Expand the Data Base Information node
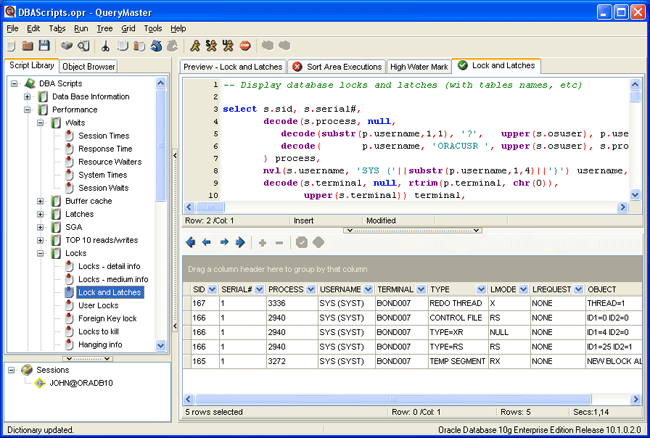Viewport: 650px width, 438px height. (x=27, y=97)
